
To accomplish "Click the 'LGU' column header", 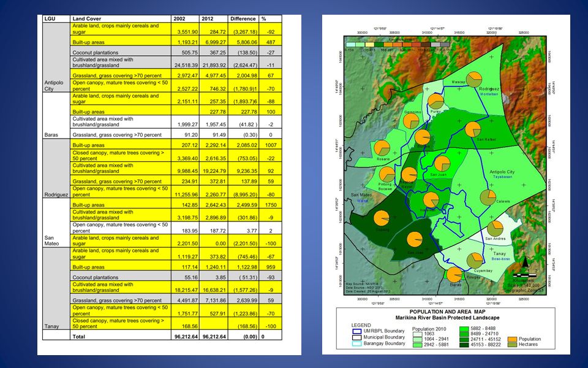I will tap(50, 18).
